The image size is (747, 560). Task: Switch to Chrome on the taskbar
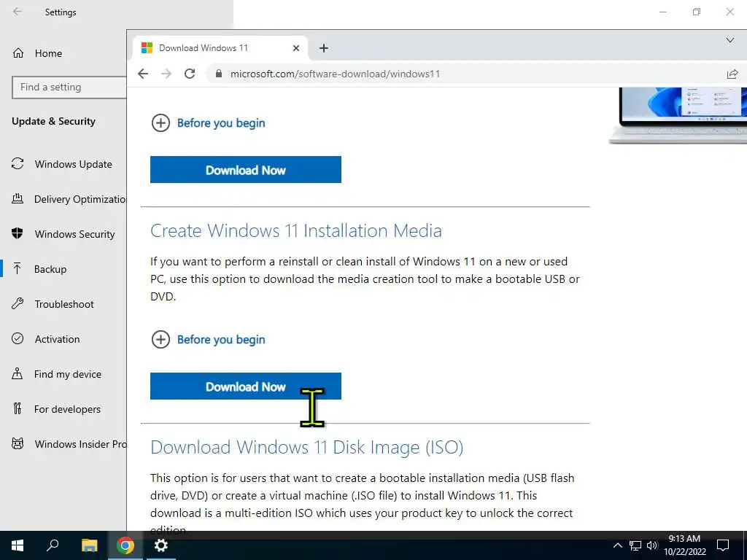pyautogui.click(x=125, y=545)
